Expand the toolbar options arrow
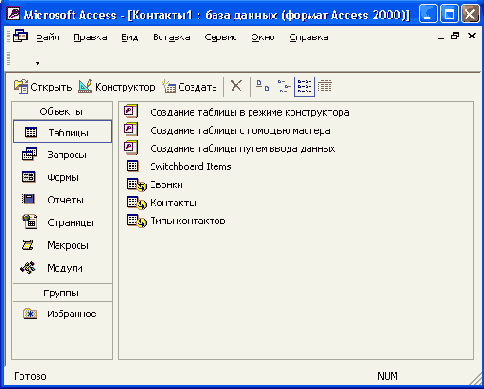This screenshot has height=389, width=484. (37, 63)
